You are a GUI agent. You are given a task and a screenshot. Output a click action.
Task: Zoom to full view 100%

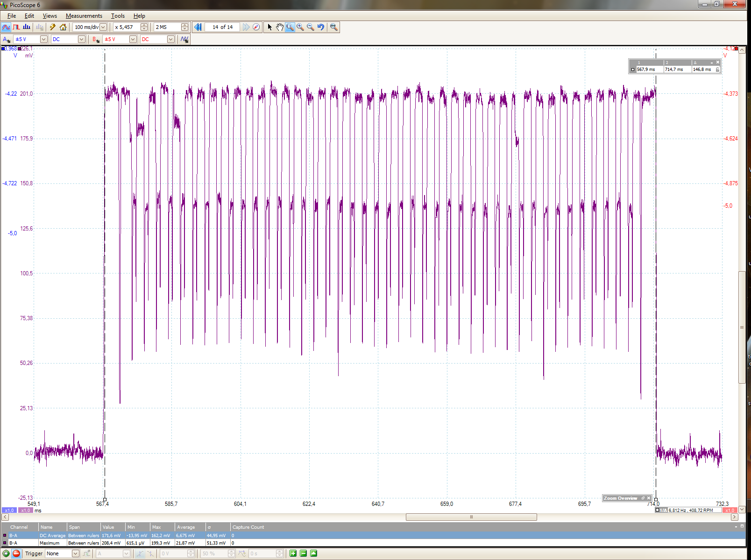(x=333, y=27)
